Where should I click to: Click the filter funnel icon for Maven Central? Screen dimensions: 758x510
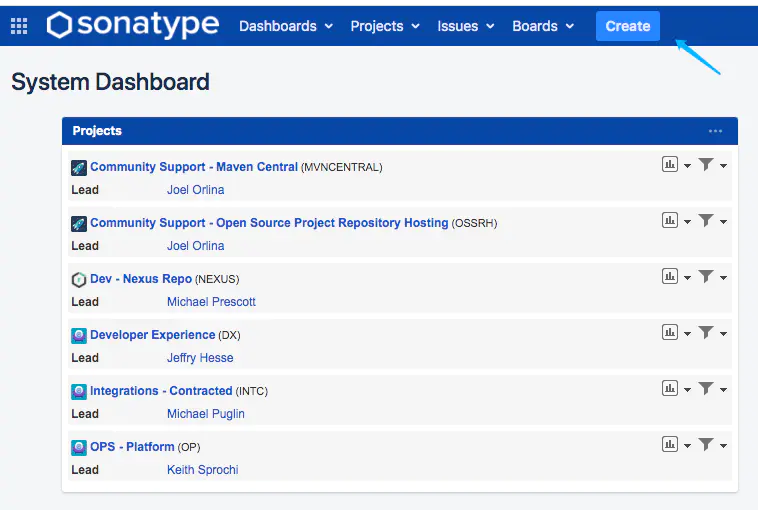(706, 164)
